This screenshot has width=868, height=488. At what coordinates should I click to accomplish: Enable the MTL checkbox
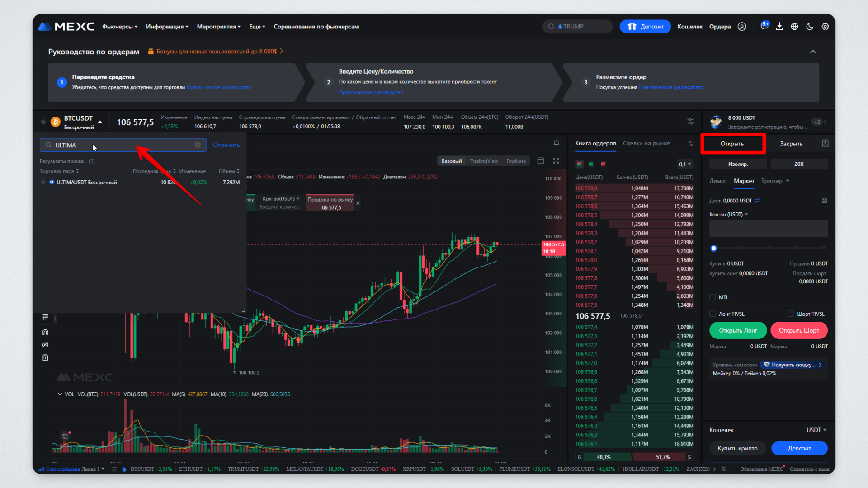click(713, 297)
